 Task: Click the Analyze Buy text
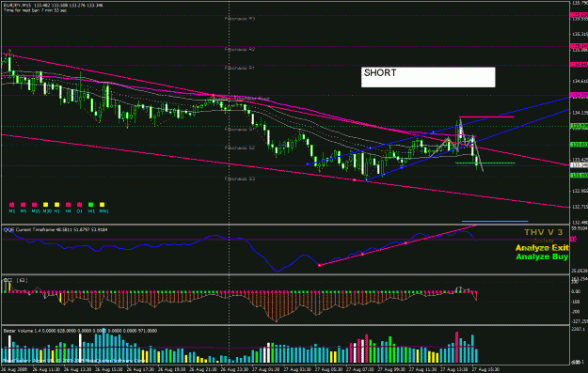(542, 256)
